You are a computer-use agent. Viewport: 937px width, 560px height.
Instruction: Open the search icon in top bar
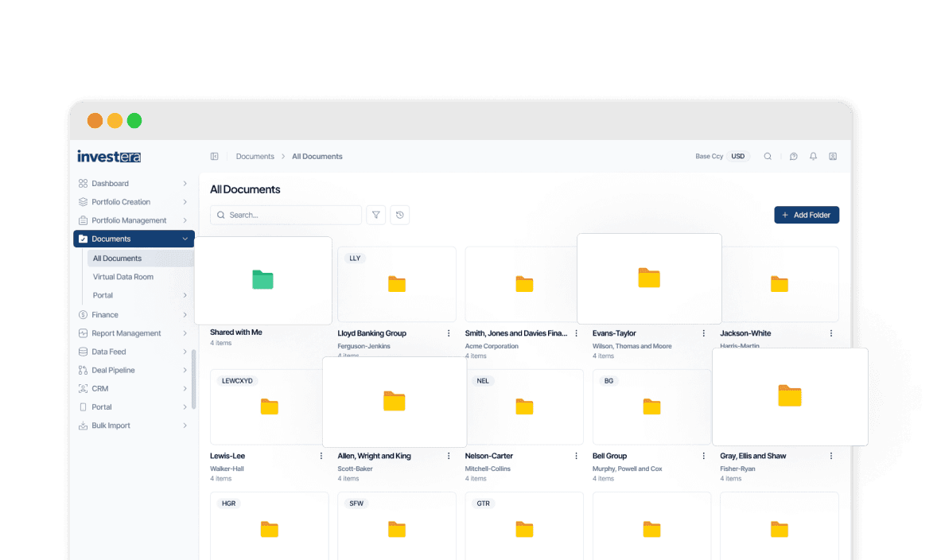(768, 157)
